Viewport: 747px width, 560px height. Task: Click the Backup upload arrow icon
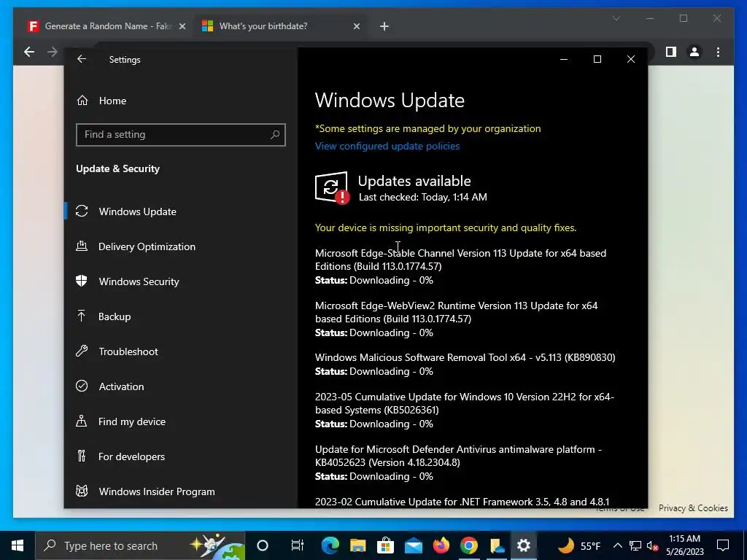click(x=82, y=316)
